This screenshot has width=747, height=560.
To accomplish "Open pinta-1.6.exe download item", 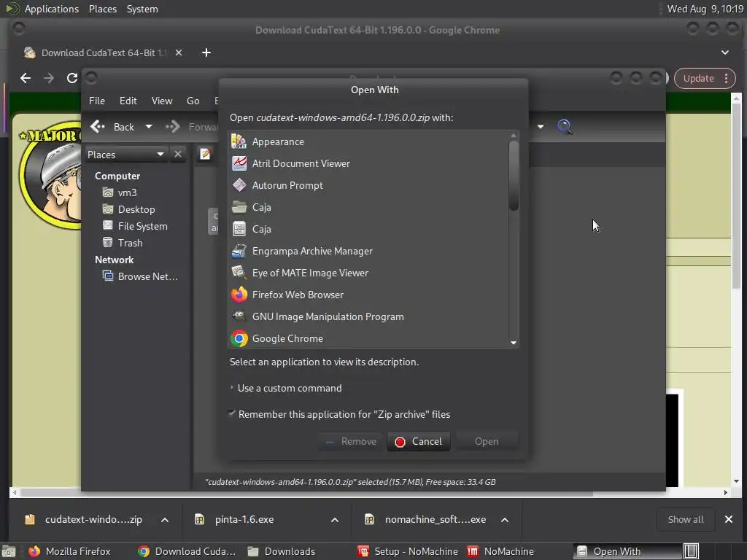I will point(236,519).
